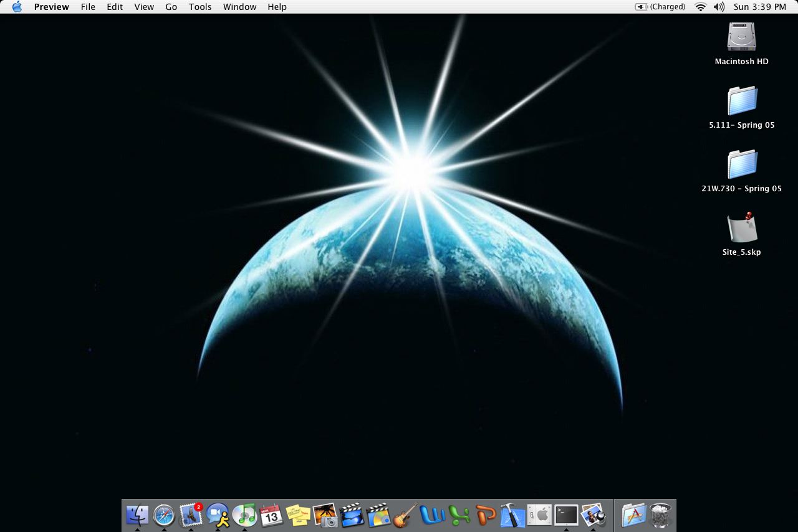Open the Applications folder in the Dock
The width and height of the screenshot is (798, 532).
633,515
